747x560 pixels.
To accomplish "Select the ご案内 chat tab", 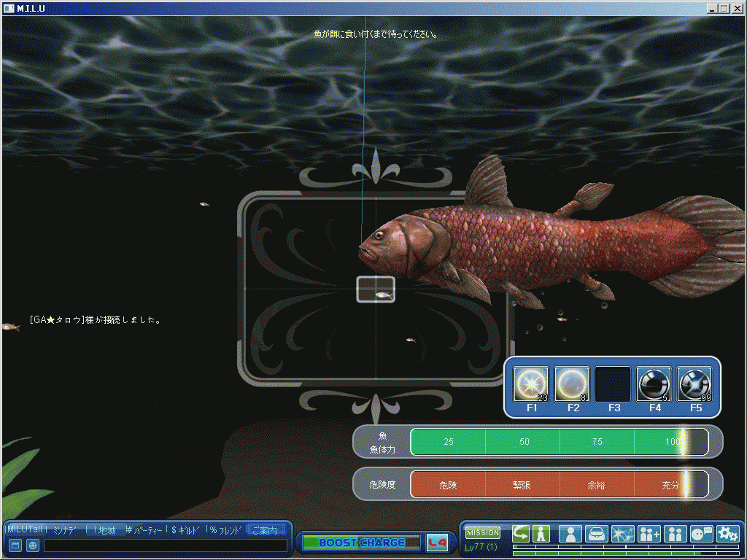I will pyautogui.click(x=266, y=530).
